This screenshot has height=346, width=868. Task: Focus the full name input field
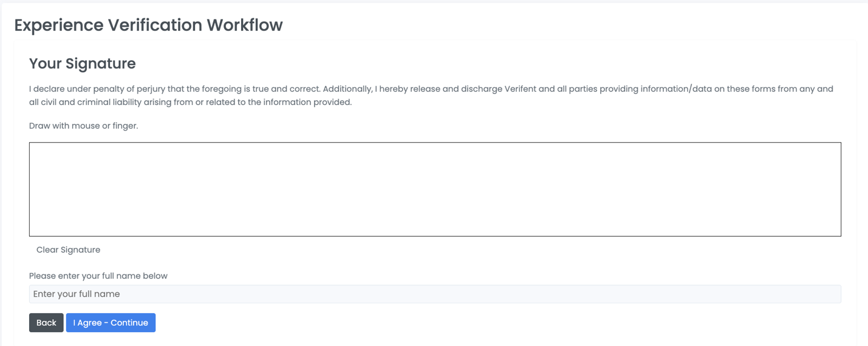[x=435, y=294]
